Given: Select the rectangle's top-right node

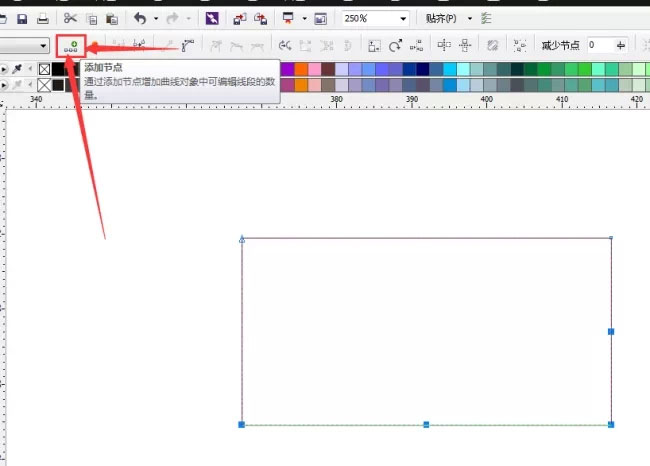Looking at the screenshot, I should click(x=611, y=238).
